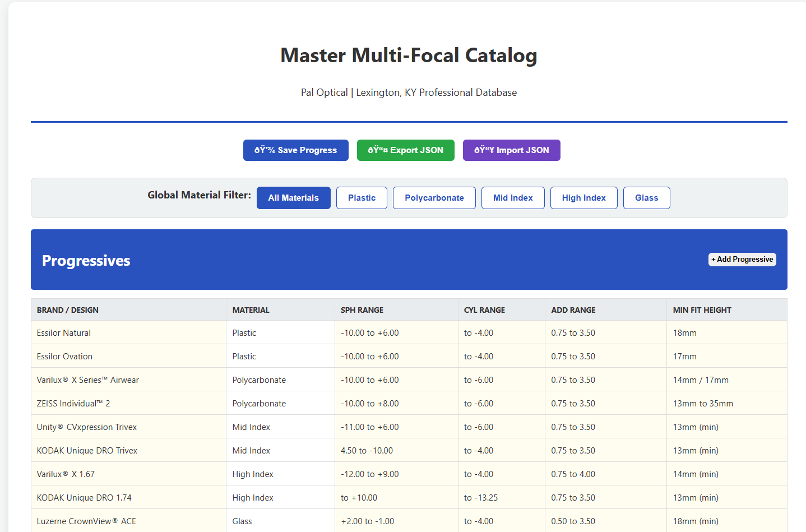806x532 pixels.
Task: Show only Glass material lenses
Action: 646,198
